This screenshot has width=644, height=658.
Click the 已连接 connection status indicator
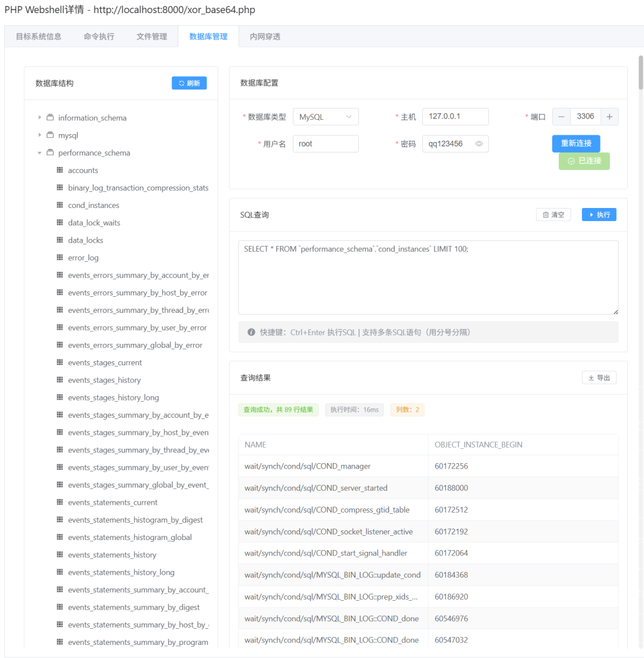pyautogui.click(x=584, y=161)
